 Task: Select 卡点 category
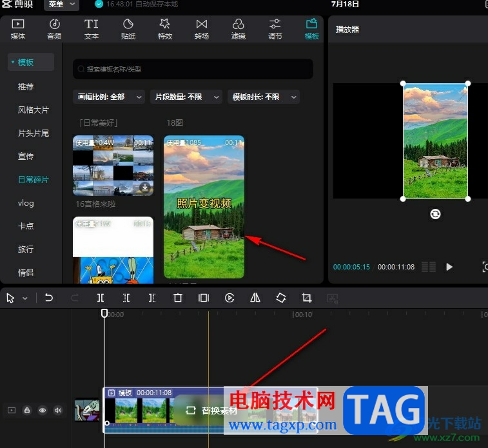tap(26, 226)
